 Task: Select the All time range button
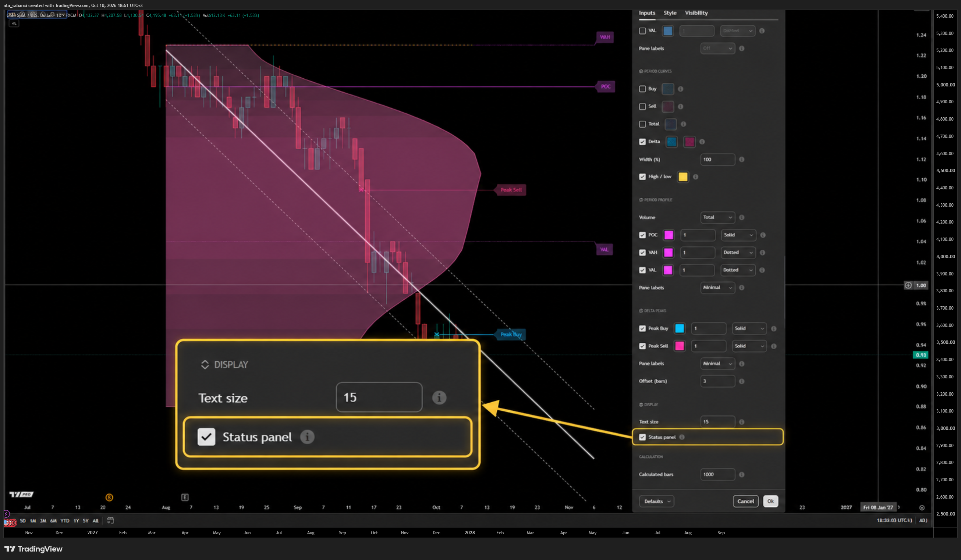click(96, 521)
